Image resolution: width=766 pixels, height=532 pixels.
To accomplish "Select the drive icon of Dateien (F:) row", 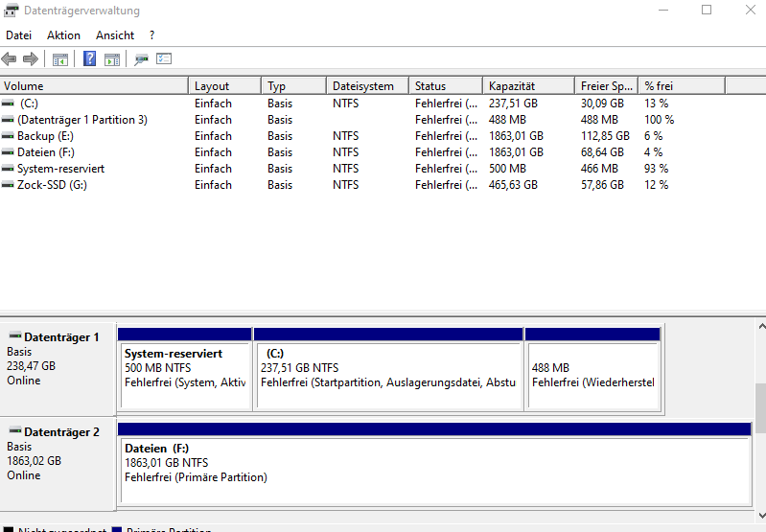I will tap(8, 152).
